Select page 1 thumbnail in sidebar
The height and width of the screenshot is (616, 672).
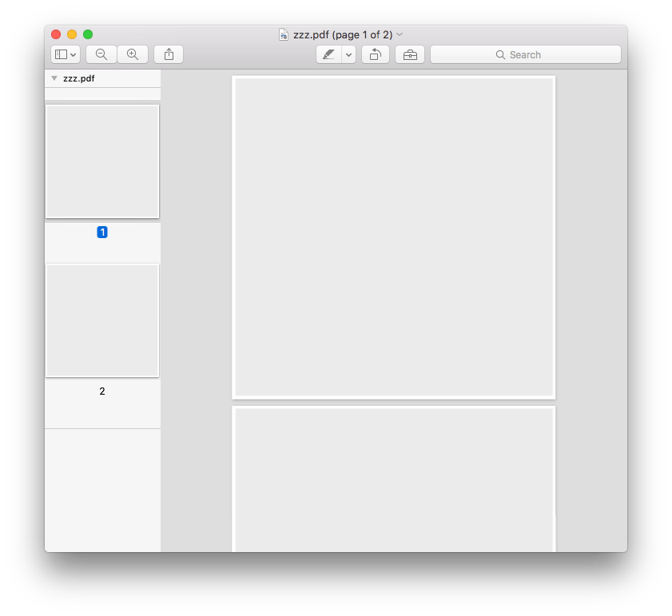[102, 161]
